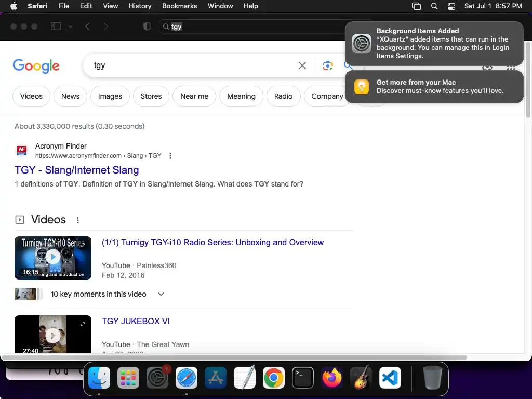Select the Radio filter chip
This screenshot has width=532, height=399.
[283, 96]
